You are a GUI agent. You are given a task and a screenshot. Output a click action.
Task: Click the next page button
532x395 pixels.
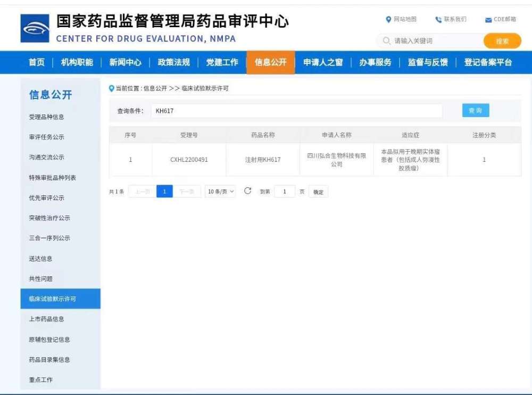coord(187,192)
